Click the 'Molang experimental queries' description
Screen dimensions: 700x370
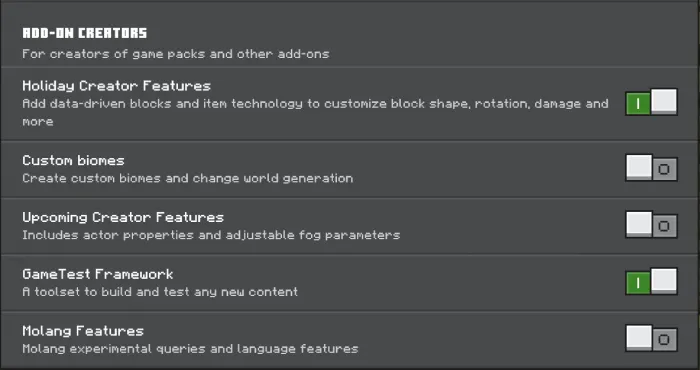pyautogui.click(x=190, y=349)
